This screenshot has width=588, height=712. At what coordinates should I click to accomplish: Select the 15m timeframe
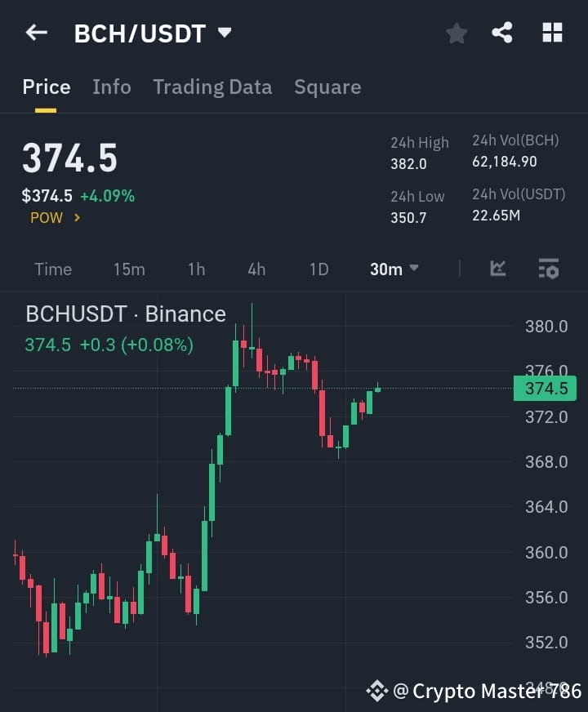pos(129,269)
